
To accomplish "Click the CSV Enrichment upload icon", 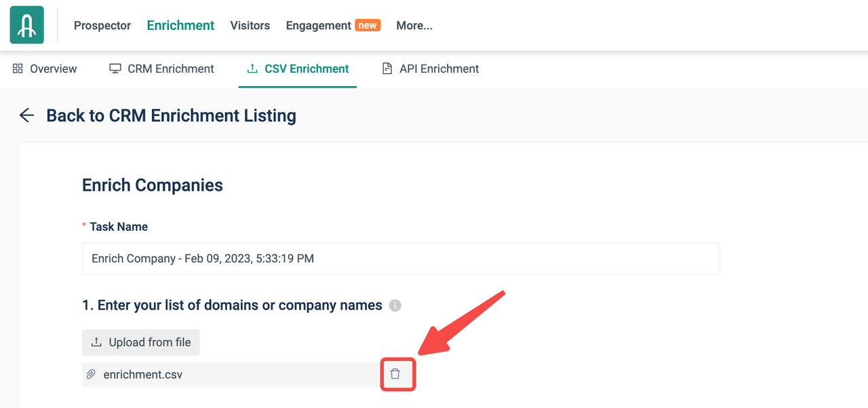I will [x=252, y=69].
